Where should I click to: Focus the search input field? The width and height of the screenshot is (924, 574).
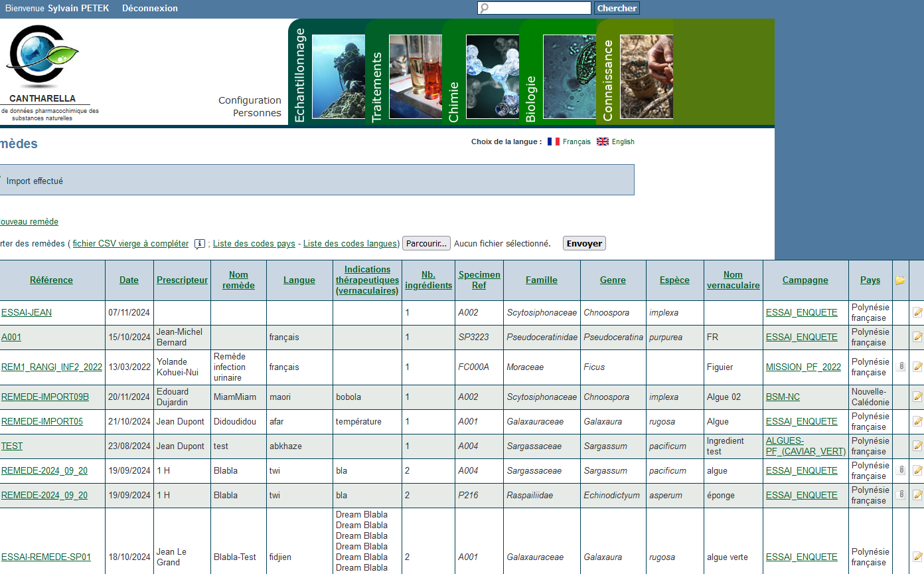point(534,8)
